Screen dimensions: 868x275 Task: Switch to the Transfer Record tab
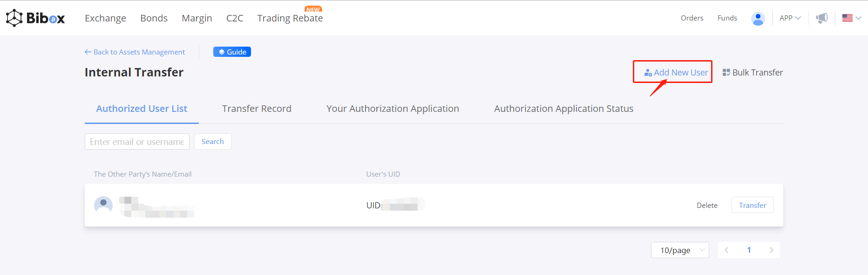pyautogui.click(x=257, y=109)
